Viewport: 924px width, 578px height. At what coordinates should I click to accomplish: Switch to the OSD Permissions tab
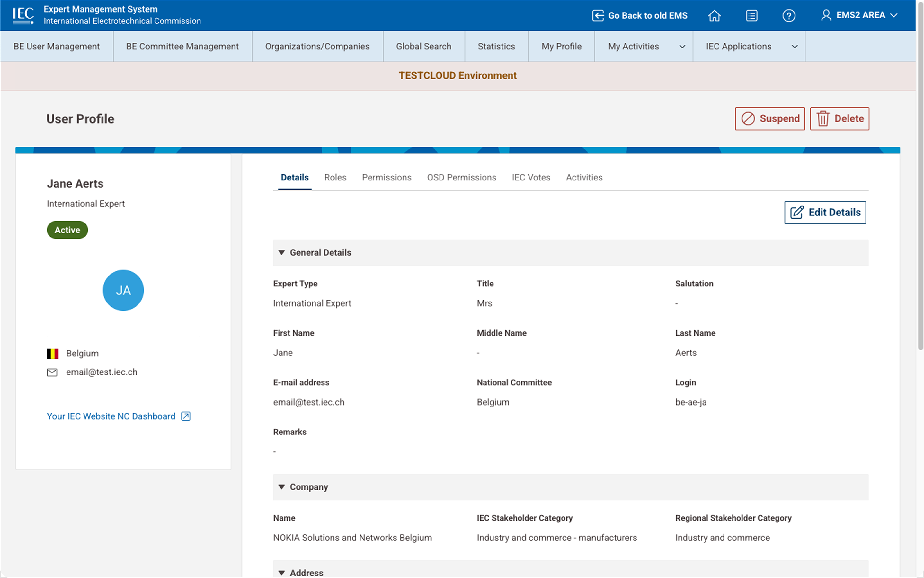461,177
